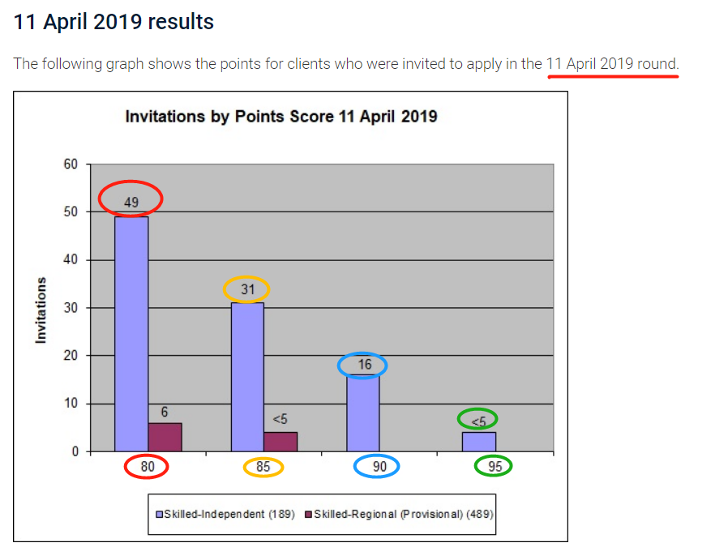Click the 11 April 2019 results heading
This screenshot has width=728, height=560.
(x=113, y=22)
